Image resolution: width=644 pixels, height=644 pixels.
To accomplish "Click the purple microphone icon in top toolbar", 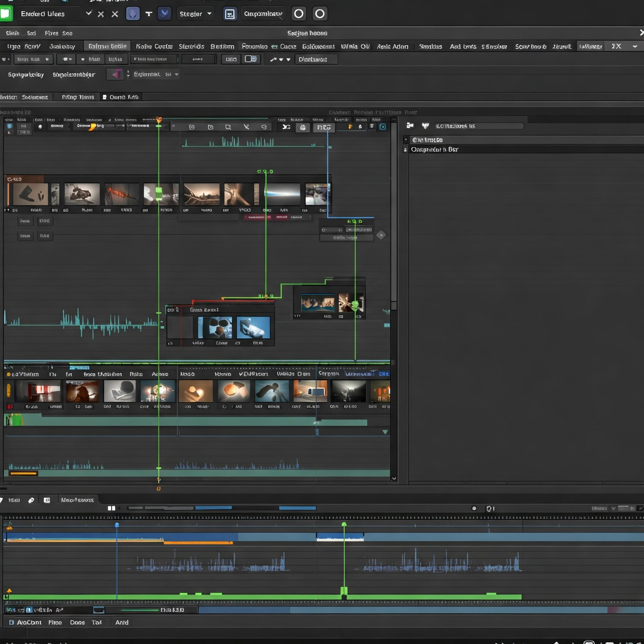I will (133, 14).
